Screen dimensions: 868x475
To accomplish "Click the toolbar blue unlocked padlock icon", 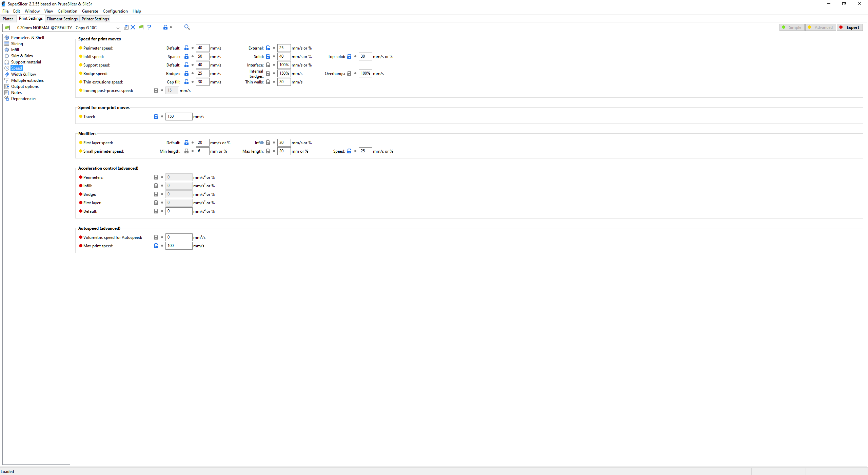I will pyautogui.click(x=165, y=27).
